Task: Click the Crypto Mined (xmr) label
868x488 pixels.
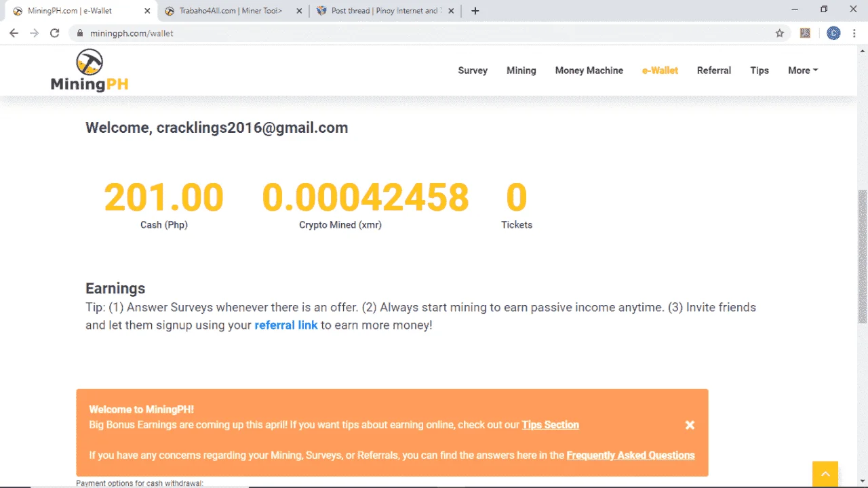Action: pos(340,225)
